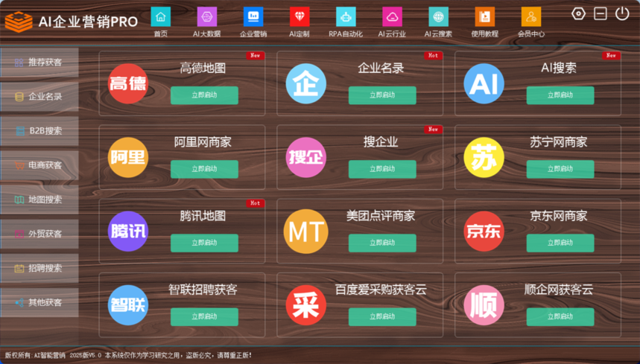Launch 顺企网获客云 with 立即启动
This screenshot has height=364, width=640.
560,316
